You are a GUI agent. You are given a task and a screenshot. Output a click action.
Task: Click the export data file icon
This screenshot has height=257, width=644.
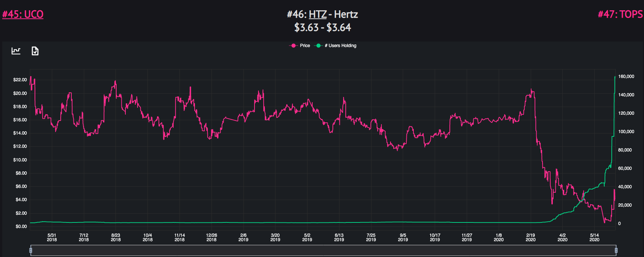pyautogui.click(x=35, y=51)
